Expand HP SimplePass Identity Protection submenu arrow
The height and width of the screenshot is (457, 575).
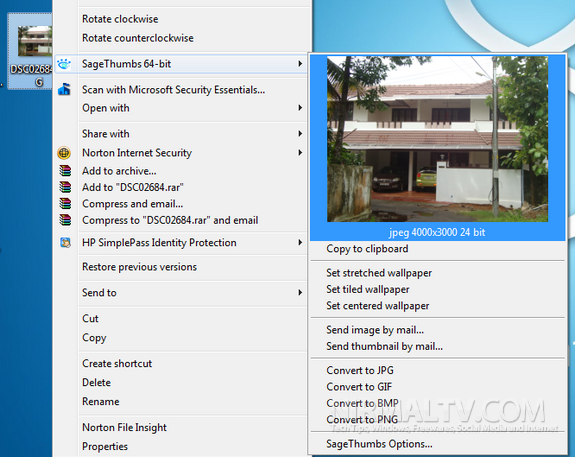pyautogui.click(x=300, y=242)
